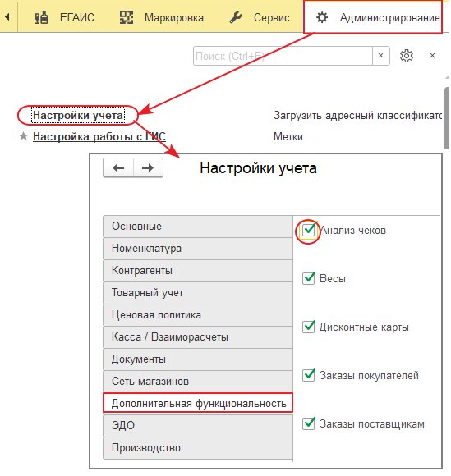Switch to the Ценовая политика tab
The image size is (451, 476).
click(x=198, y=315)
